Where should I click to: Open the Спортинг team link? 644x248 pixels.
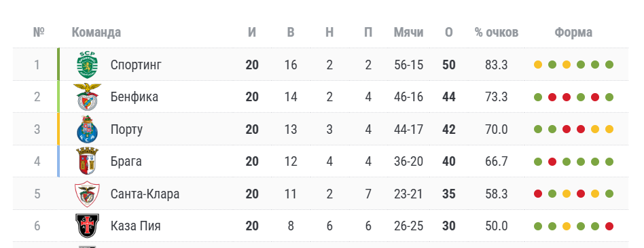pyautogui.click(x=137, y=65)
